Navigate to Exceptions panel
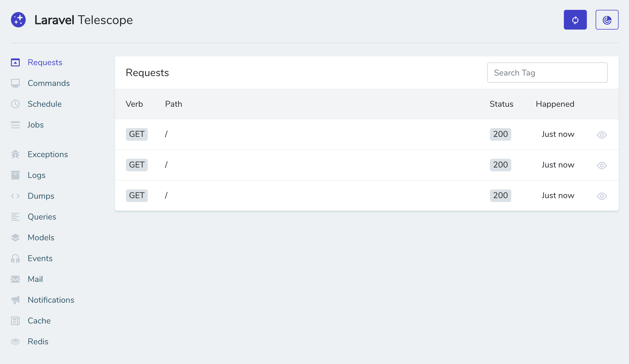The image size is (629, 364). pyautogui.click(x=48, y=154)
